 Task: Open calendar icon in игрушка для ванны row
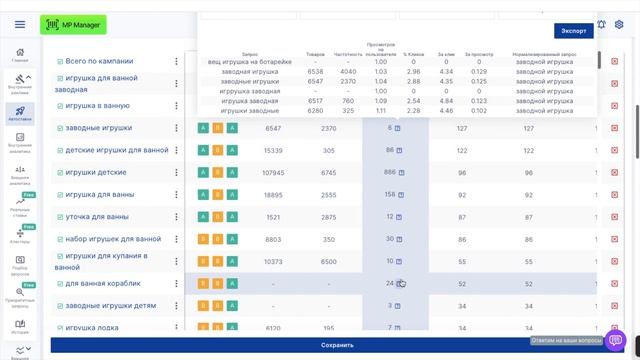pos(401,195)
